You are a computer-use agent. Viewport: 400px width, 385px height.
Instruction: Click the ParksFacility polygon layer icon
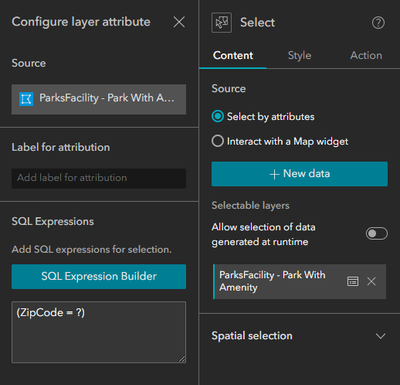pos(26,99)
